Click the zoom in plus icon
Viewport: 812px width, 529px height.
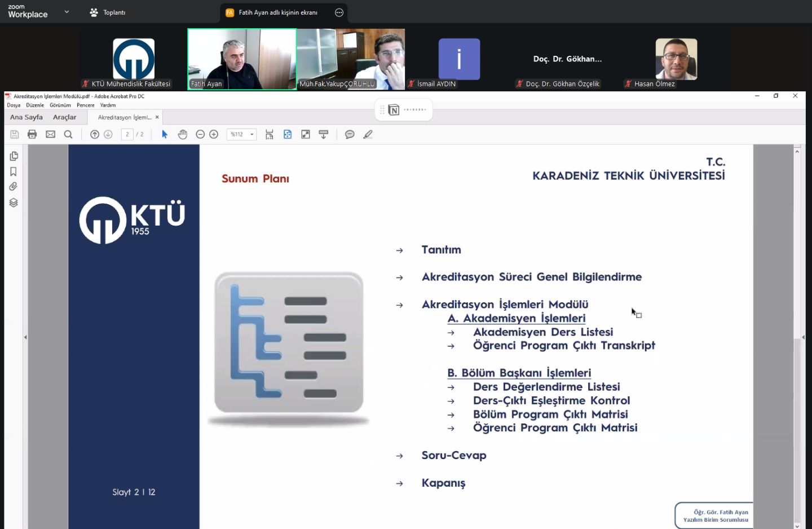tap(214, 134)
